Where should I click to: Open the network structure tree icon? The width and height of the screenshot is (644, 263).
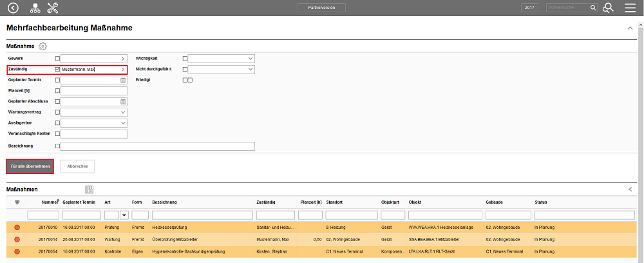[x=35, y=8]
